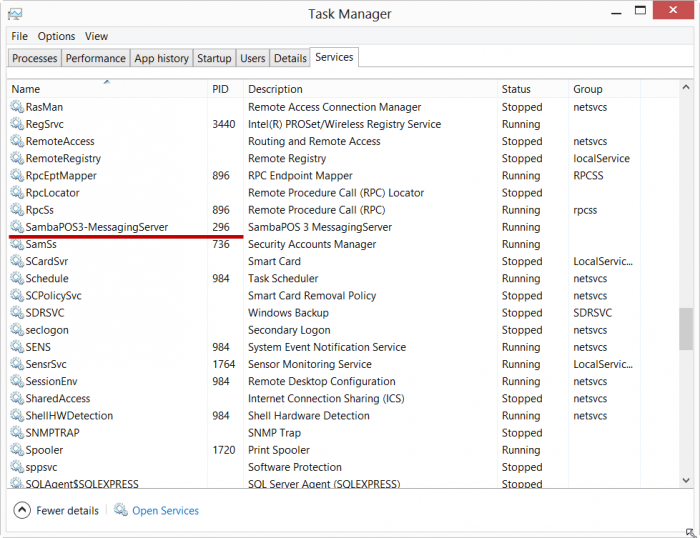Image resolution: width=700 pixels, height=538 pixels.
Task: Click the icon beside Schedule service
Action: pyautogui.click(x=16, y=279)
